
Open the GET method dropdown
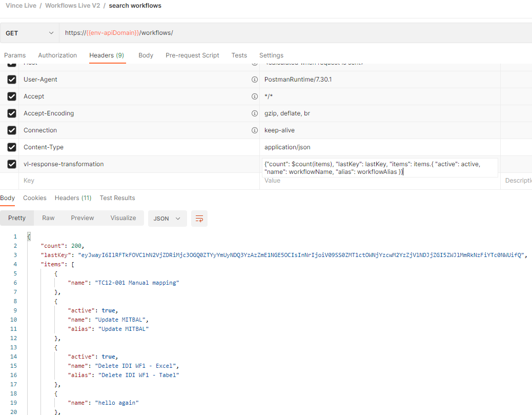tap(29, 33)
